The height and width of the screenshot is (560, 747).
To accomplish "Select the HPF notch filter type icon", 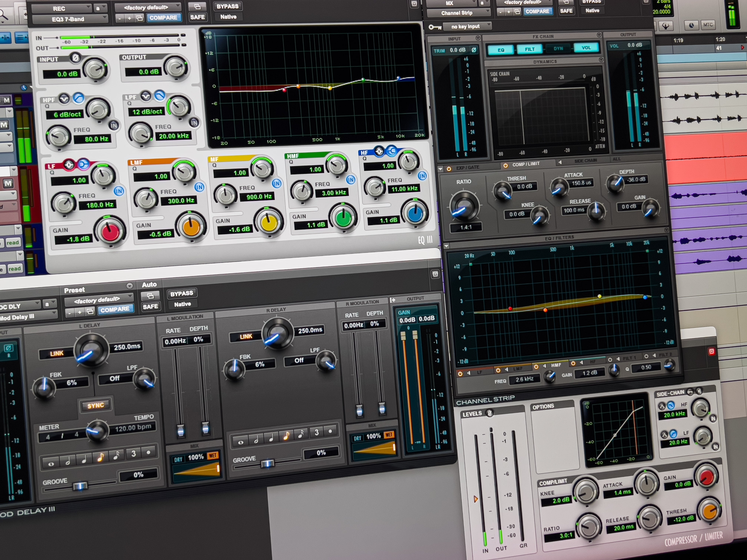I will (64, 99).
